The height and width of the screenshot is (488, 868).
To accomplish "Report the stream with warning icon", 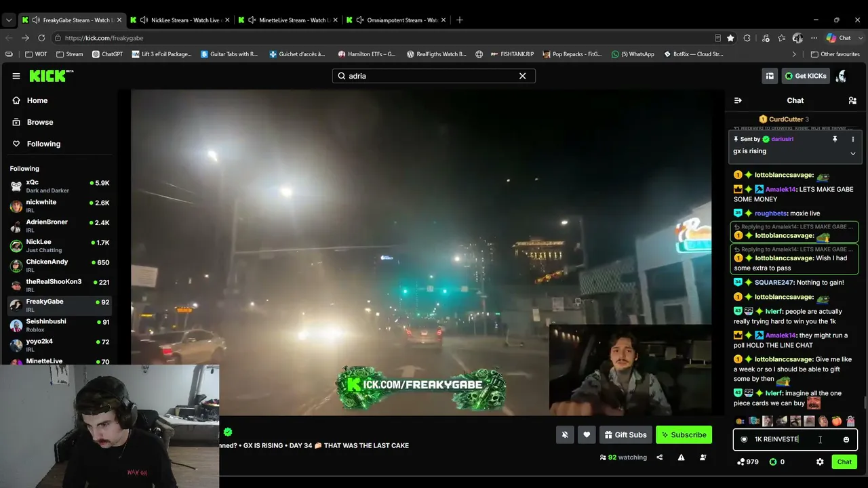I will click(681, 457).
